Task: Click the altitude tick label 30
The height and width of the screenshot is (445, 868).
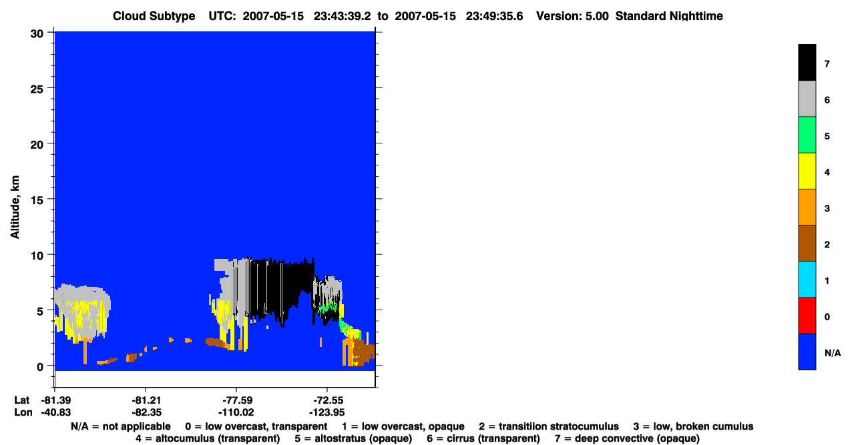Action: 37,33
